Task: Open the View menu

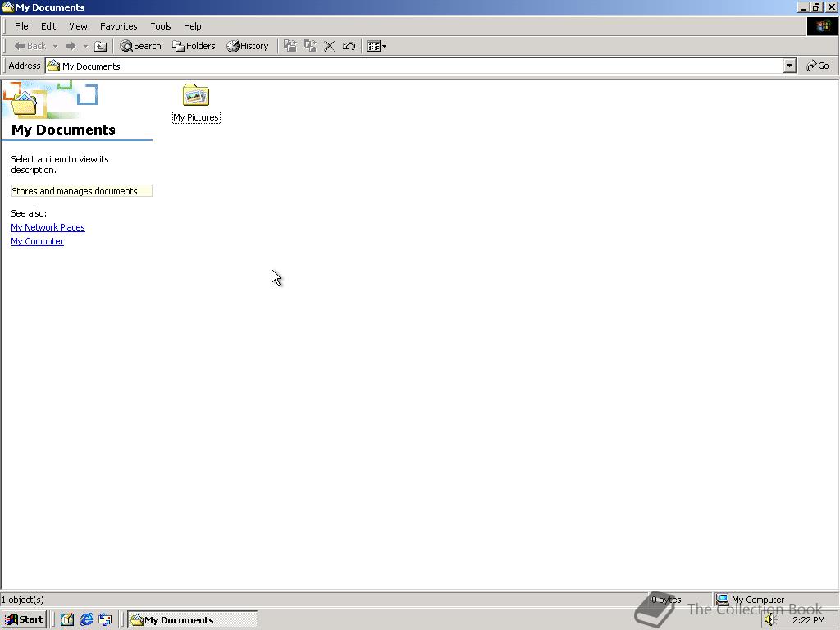Action: [x=78, y=26]
